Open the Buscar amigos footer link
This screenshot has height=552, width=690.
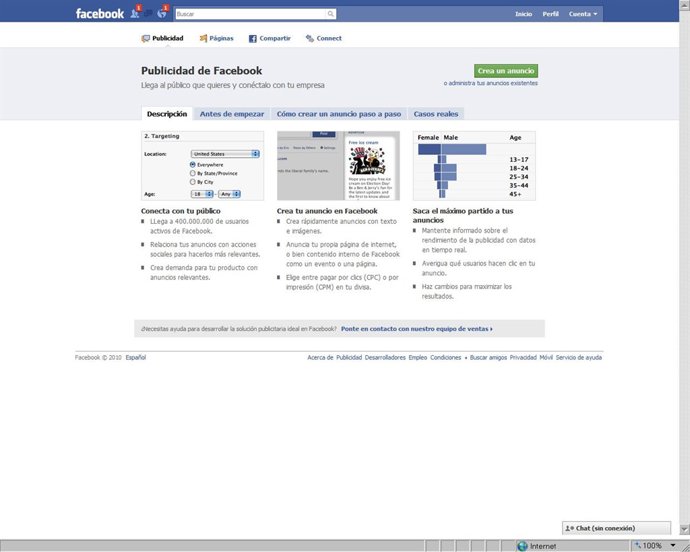tap(488, 357)
